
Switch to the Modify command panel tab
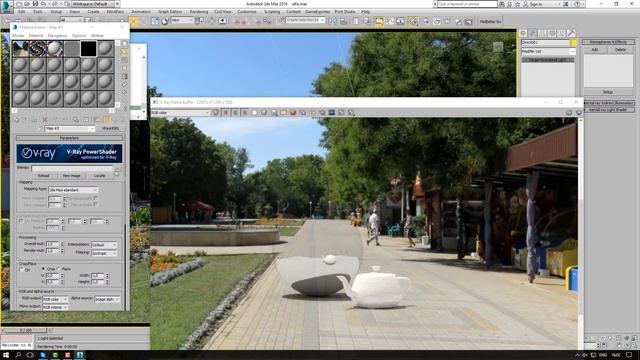(532, 33)
